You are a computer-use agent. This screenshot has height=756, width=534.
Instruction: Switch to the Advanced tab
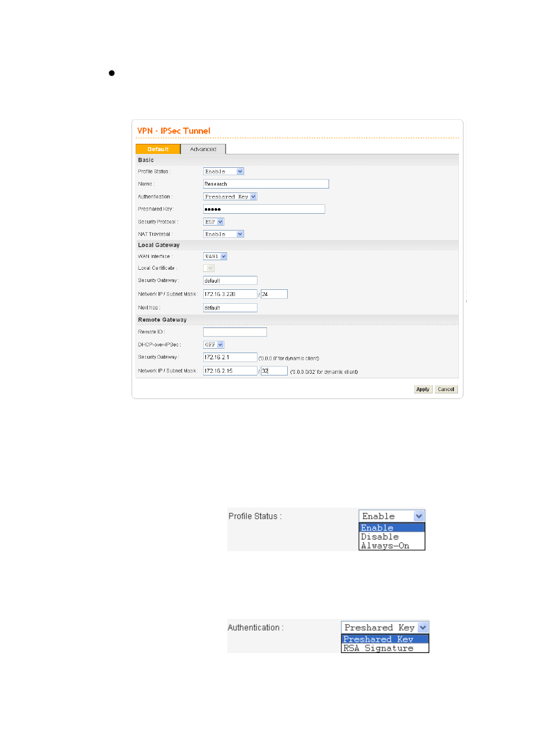pyautogui.click(x=203, y=149)
